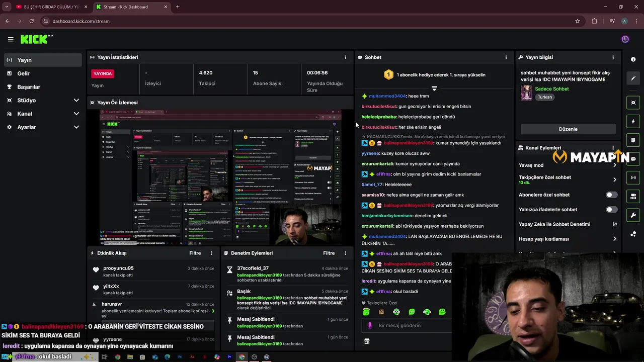Open the purple profile avatar menu

(625, 39)
